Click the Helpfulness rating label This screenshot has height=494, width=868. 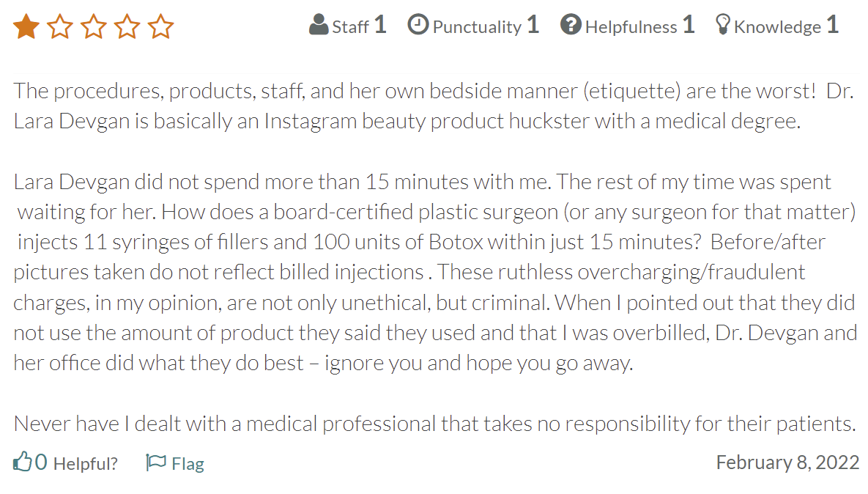pos(631,27)
